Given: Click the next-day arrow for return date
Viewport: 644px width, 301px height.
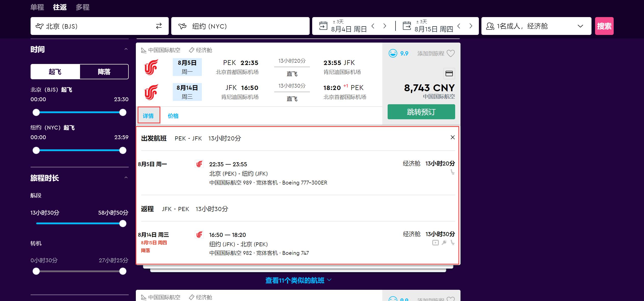Looking at the screenshot, I should click(x=470, y=26).
